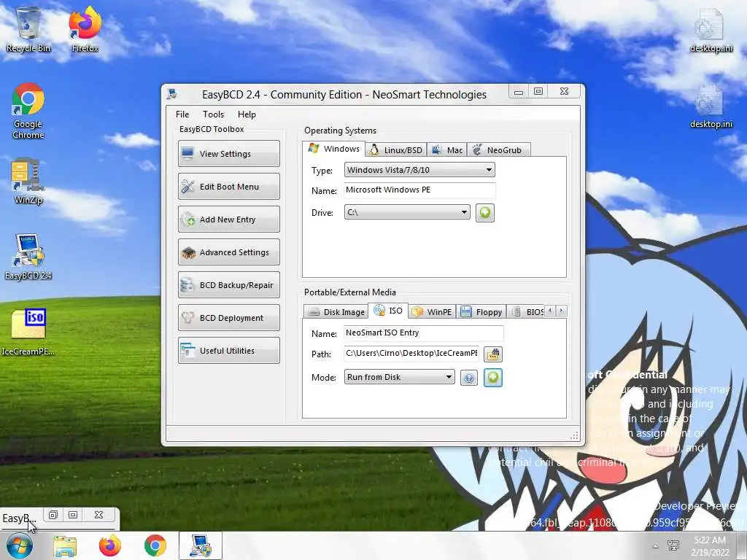
Task: Select the Disk Image media tab
Action: 336,312
